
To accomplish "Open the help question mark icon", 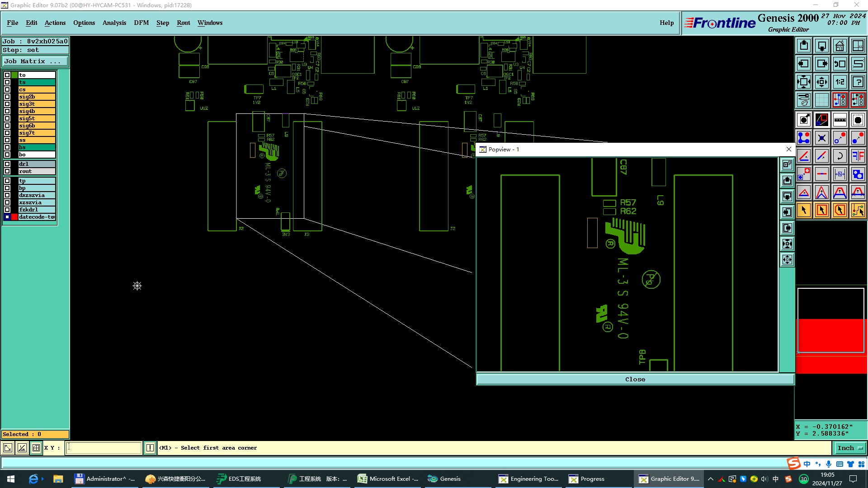I will point(858,82).
